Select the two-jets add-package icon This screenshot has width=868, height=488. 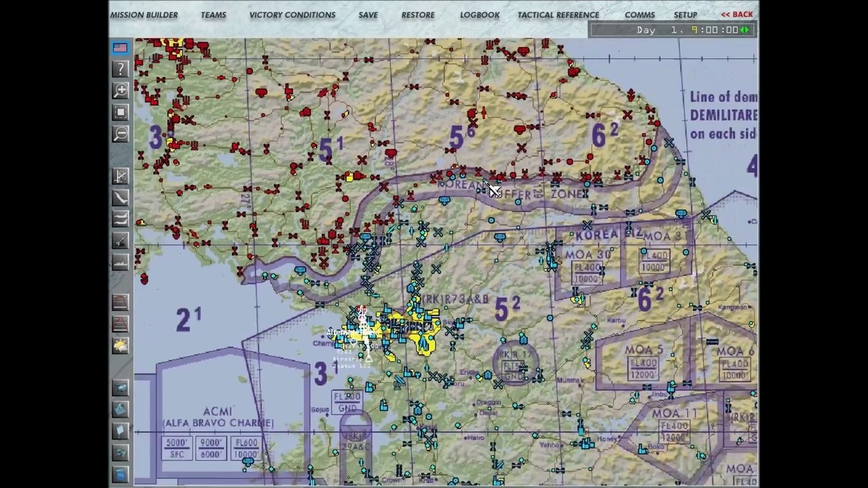point(121,219)
